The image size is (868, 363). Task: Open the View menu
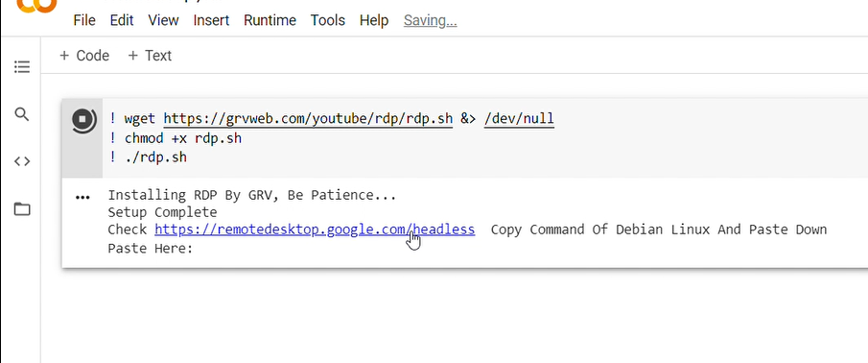tap(163, 20)
